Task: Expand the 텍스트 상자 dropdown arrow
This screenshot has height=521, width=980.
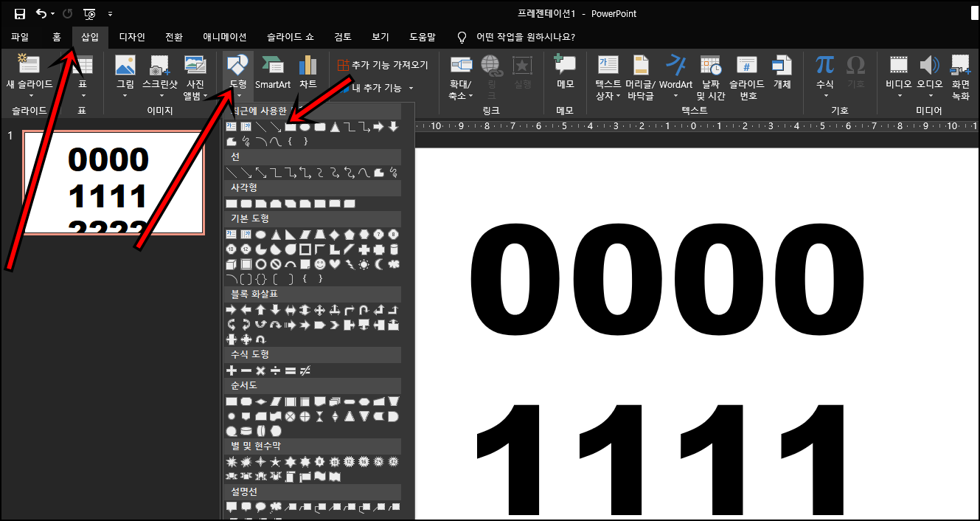Action: click(x=619, y=96)
